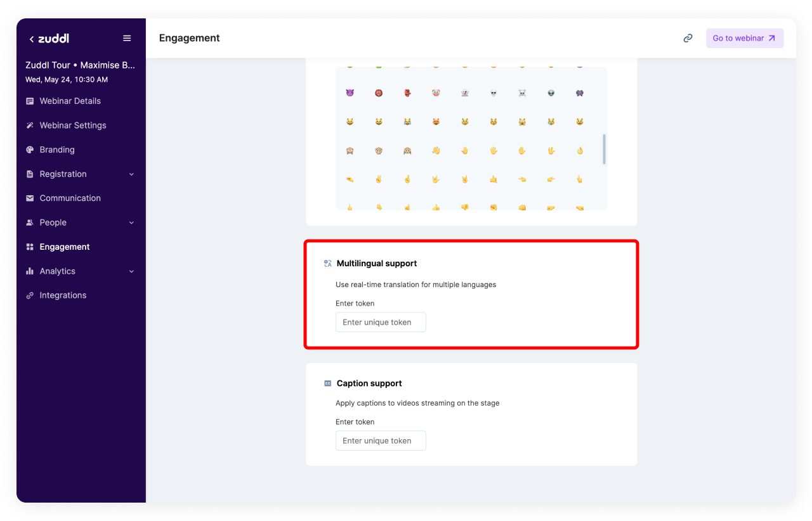This screenshot has height=521, width=812.
Task: Click the Caption support CC icon
Action: coord(327,383)
